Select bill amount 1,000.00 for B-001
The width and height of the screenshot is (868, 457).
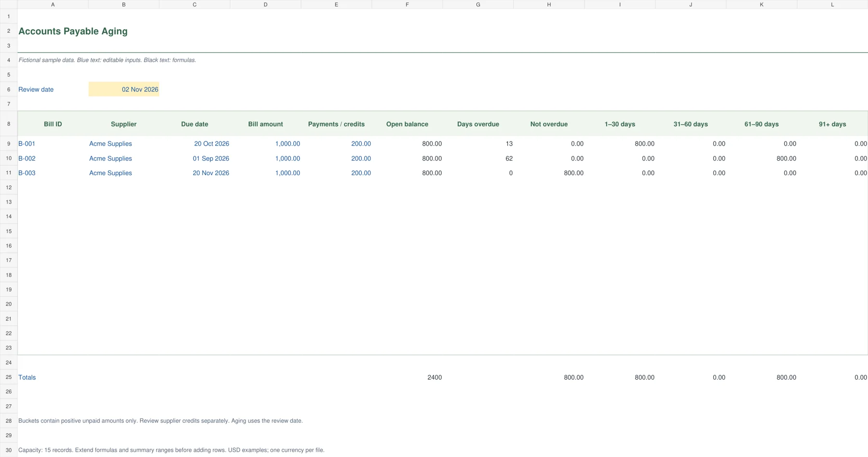265,144
